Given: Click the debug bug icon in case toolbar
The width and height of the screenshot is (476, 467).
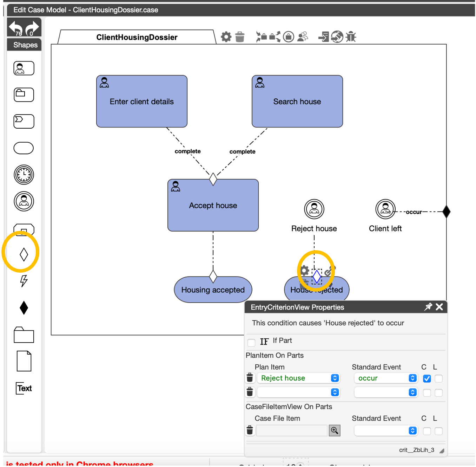Looking at the screenshot, I should coord(351,37).
